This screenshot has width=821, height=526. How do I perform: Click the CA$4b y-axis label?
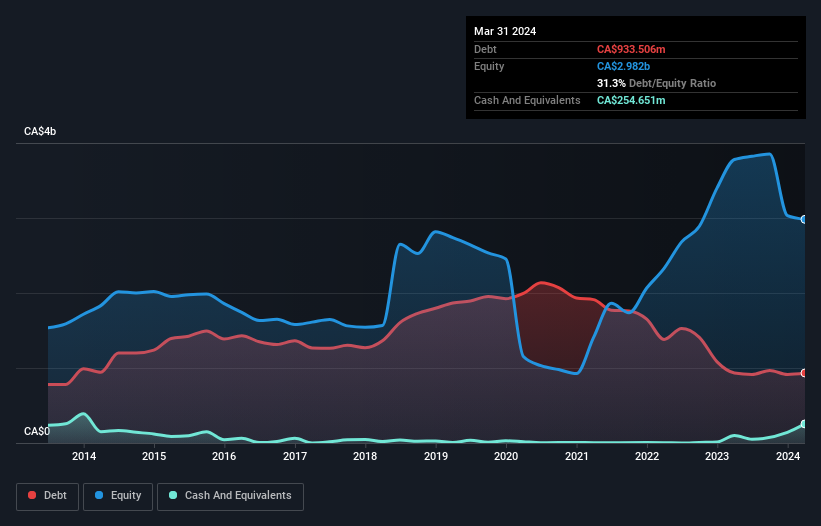pos(40,131)
